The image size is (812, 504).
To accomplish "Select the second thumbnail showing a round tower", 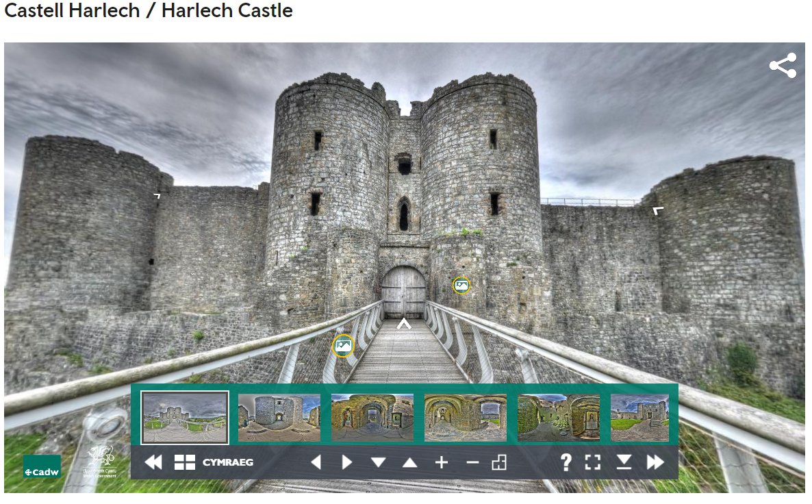I will pos(279,418).
